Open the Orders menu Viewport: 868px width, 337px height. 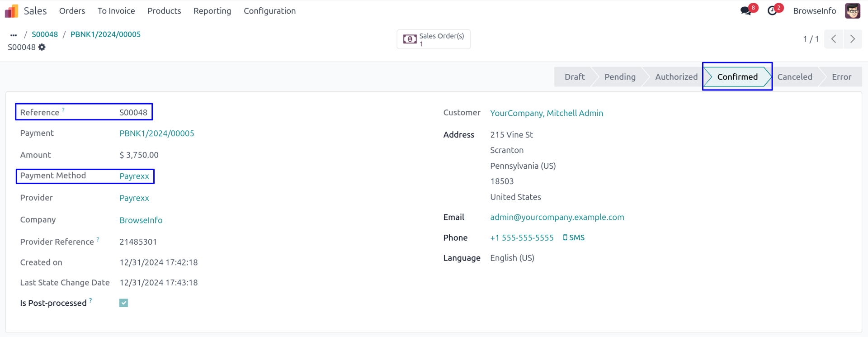click(72, 11)
